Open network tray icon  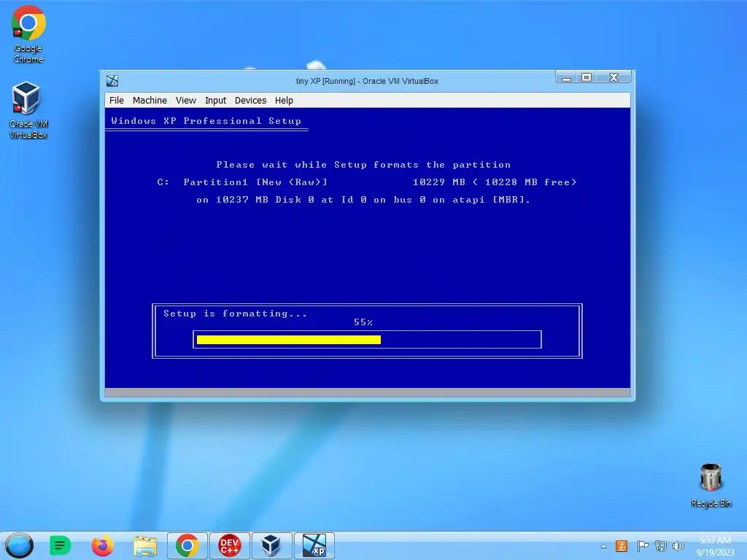point(660,545)
